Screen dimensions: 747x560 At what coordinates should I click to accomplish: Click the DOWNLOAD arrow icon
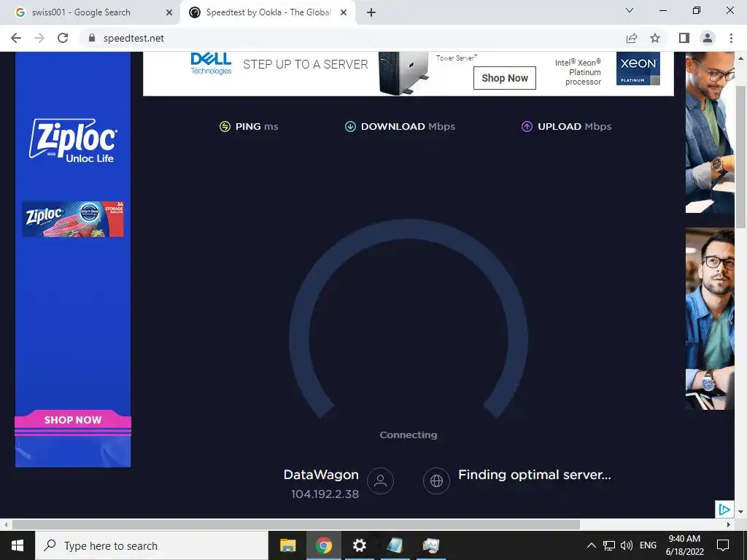(x=350, y=126)
